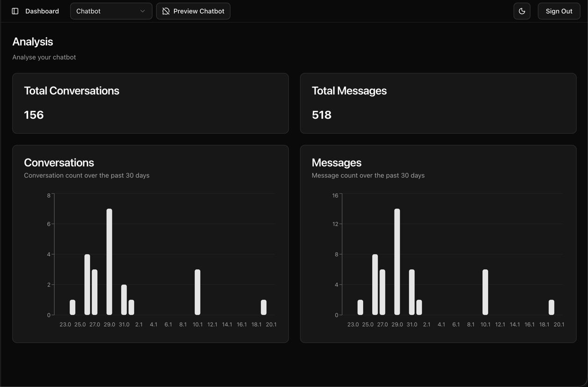This screenshot has width=588, height=387.
Task: Click y-axis label 16 in Messages chart
Action: pyautogui.click(x=335, y=195)
